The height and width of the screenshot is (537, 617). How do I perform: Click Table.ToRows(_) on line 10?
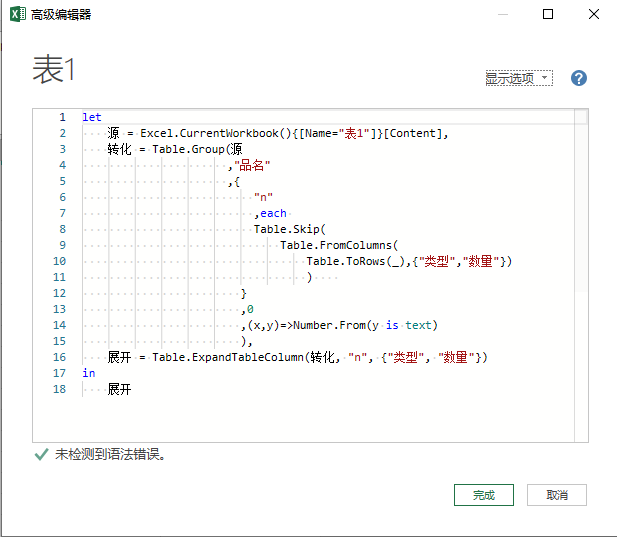pyautogui.click(x=358, y=262)
